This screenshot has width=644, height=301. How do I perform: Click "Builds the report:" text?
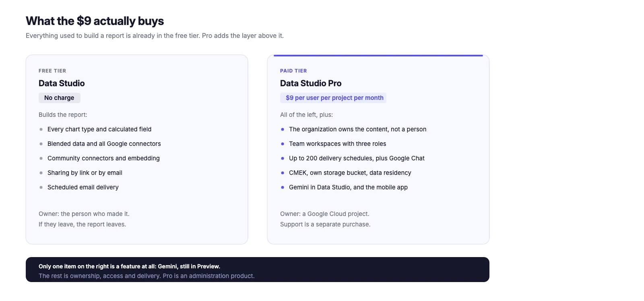(x=63, y=115)
